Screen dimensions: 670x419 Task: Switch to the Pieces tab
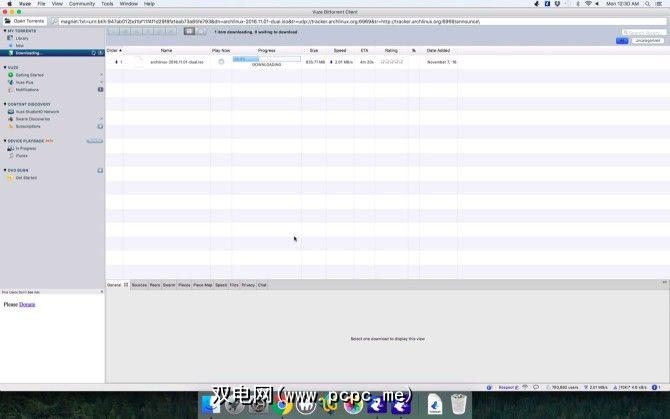184,285
